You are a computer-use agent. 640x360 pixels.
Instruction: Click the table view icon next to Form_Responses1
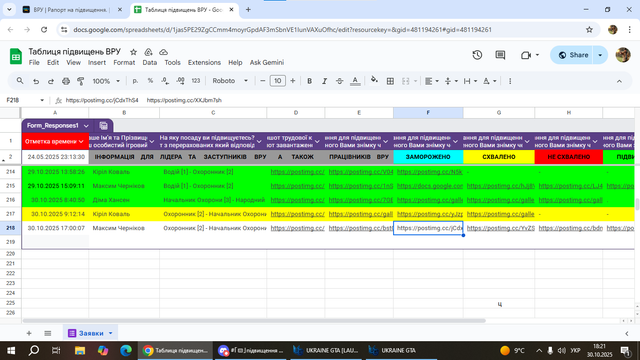tap(104, 126)
